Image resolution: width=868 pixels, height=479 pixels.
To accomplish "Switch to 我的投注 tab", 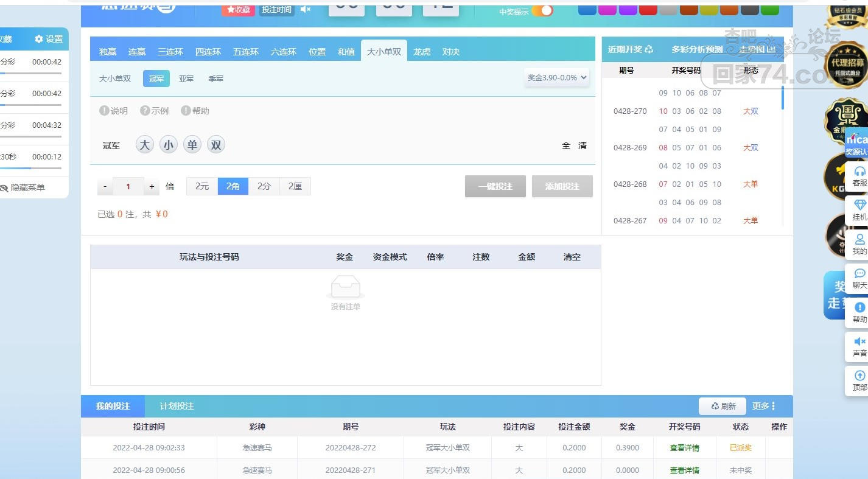I will (113, 406).
